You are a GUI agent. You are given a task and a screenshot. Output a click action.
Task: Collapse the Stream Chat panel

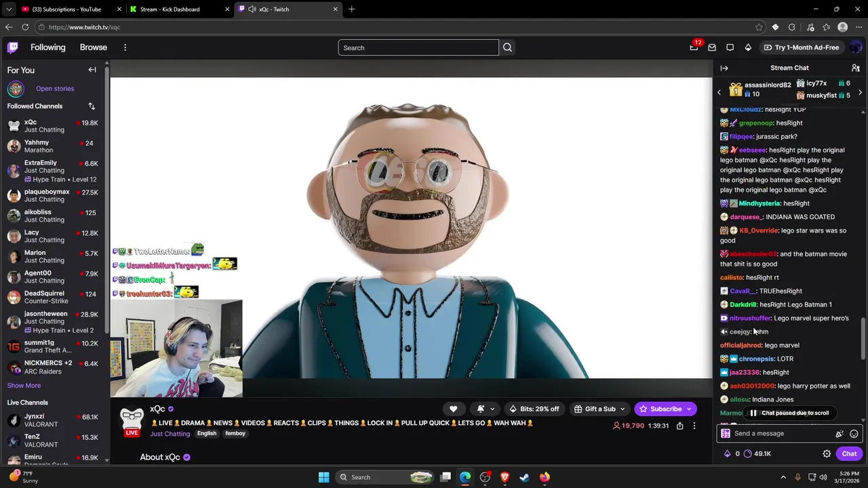click(x=724, y=68)
